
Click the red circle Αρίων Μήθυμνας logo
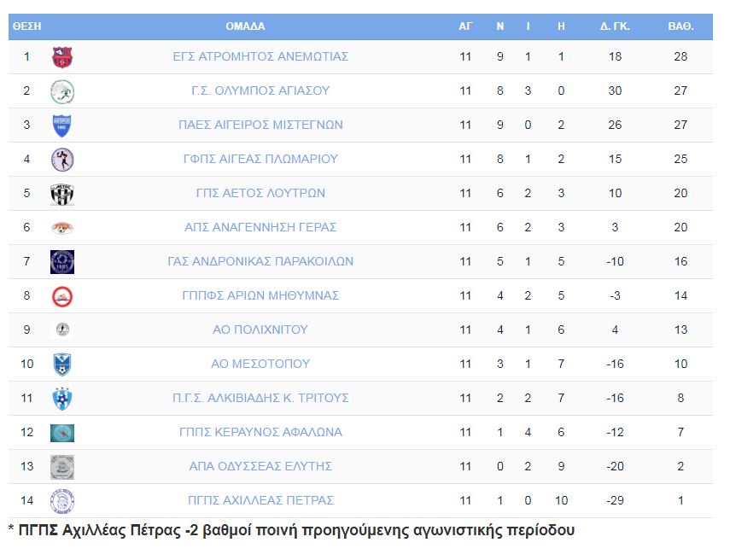pos(62,296)
